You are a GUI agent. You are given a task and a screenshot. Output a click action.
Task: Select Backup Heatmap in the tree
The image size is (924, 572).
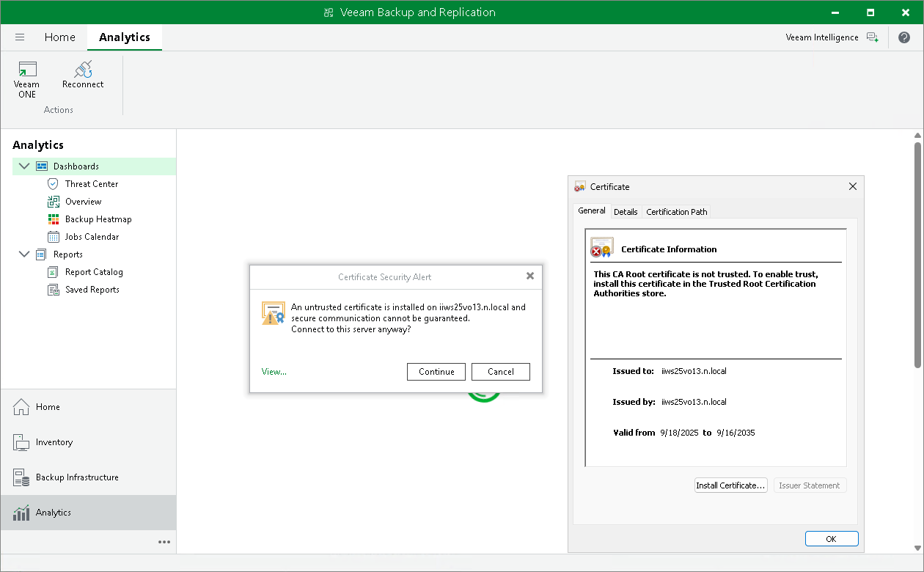(98, 219)
